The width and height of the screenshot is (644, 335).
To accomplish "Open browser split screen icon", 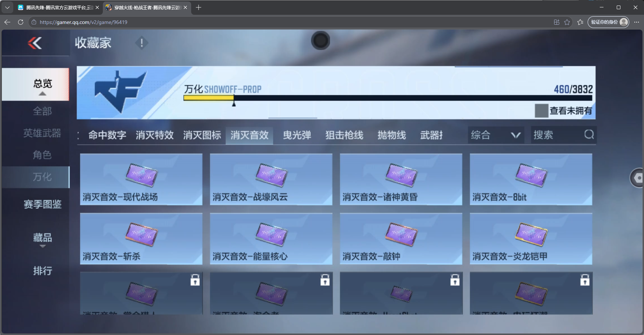I will click(x=557, y=22).
